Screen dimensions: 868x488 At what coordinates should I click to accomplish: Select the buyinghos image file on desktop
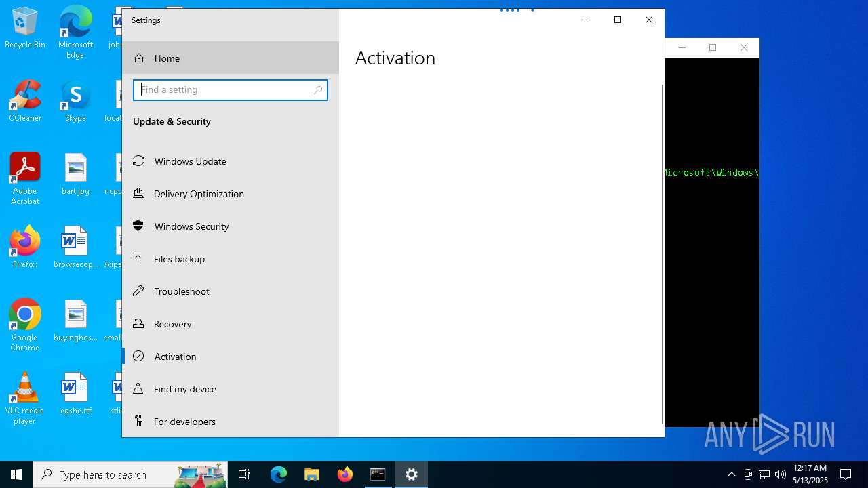(75, 321)
